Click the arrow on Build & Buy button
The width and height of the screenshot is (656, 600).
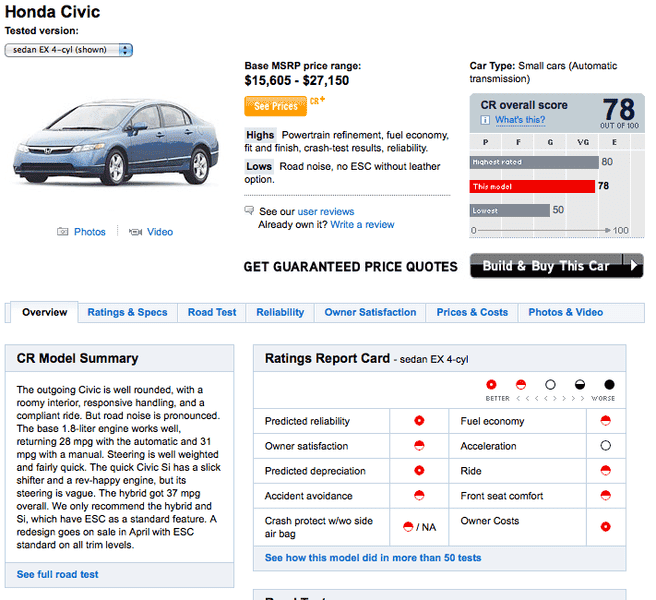633,265
